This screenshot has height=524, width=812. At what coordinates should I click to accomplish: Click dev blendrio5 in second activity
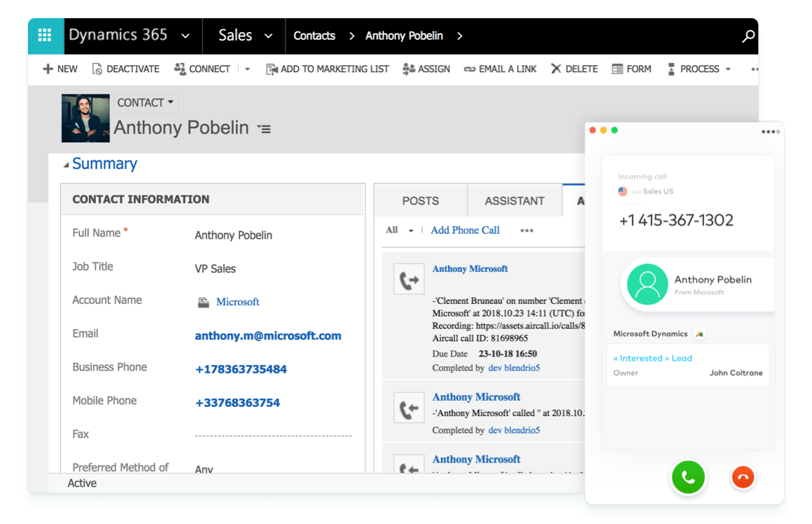514,430
